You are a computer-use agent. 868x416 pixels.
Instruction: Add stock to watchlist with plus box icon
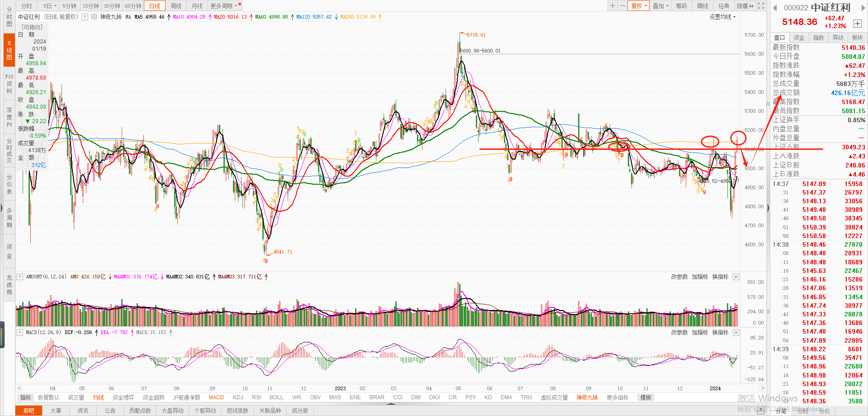(x=857, y=24)
